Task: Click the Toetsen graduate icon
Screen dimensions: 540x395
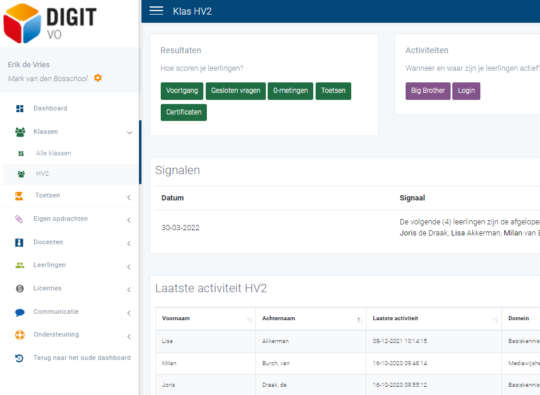Action: pyautogui.click(x=19, y=196)
